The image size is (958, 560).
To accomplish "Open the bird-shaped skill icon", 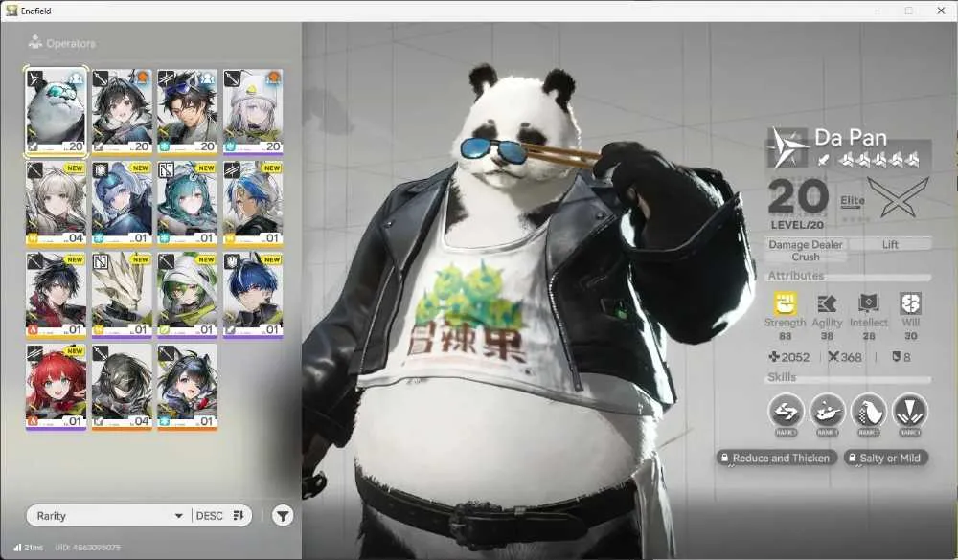I will (869, 412).
